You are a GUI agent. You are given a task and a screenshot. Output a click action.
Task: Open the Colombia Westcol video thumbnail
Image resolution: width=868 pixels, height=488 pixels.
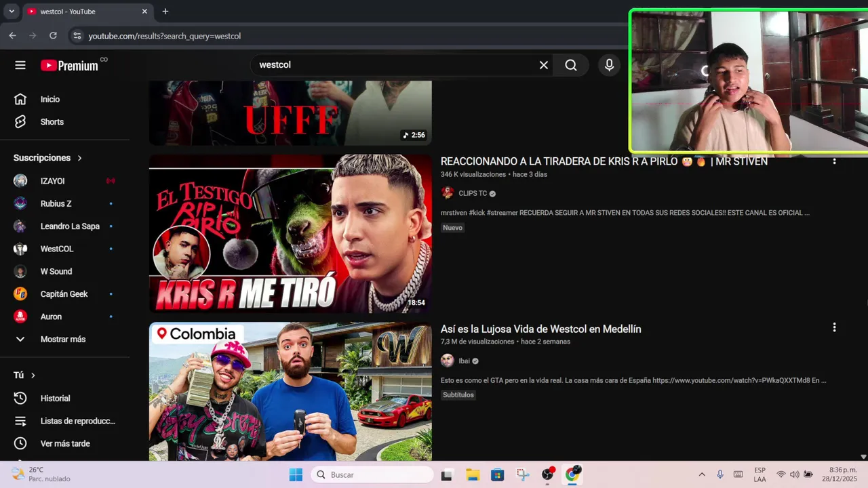[290, 392]
